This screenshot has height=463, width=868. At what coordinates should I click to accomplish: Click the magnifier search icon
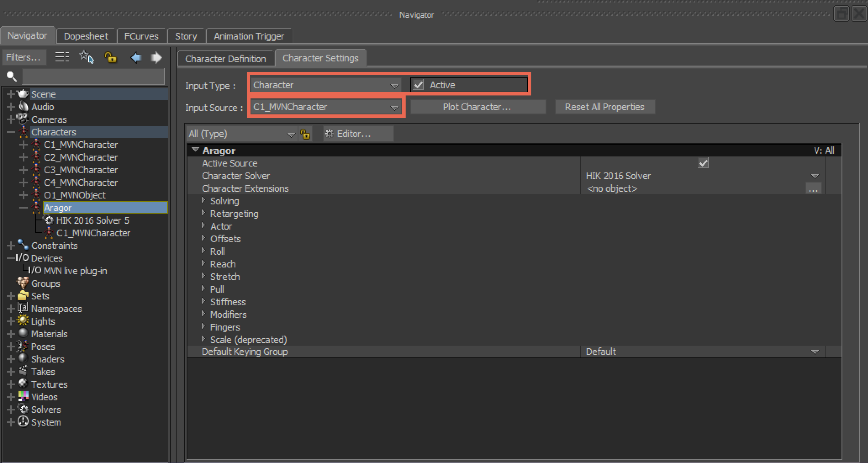pyautogui.click(x=11, y=77)
